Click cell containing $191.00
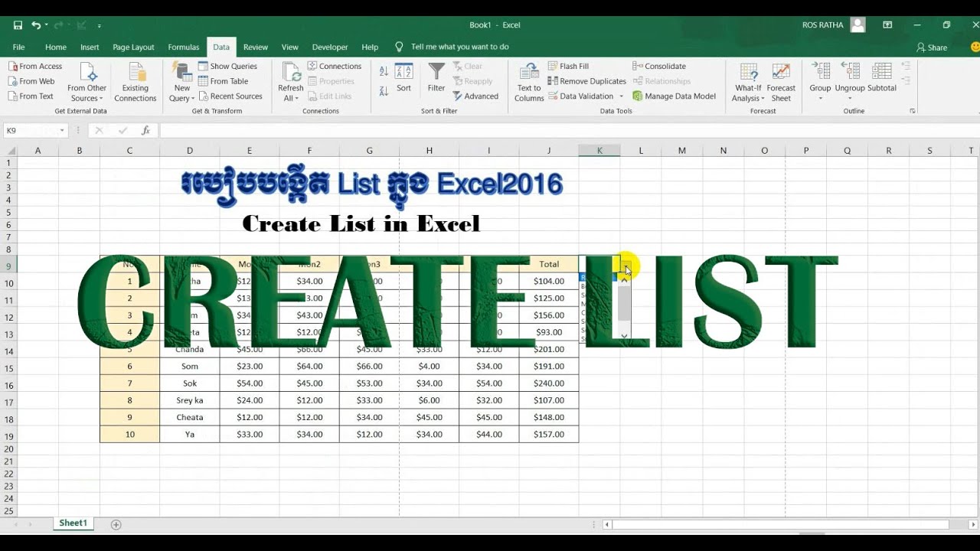980x551 pixels. 549,367
